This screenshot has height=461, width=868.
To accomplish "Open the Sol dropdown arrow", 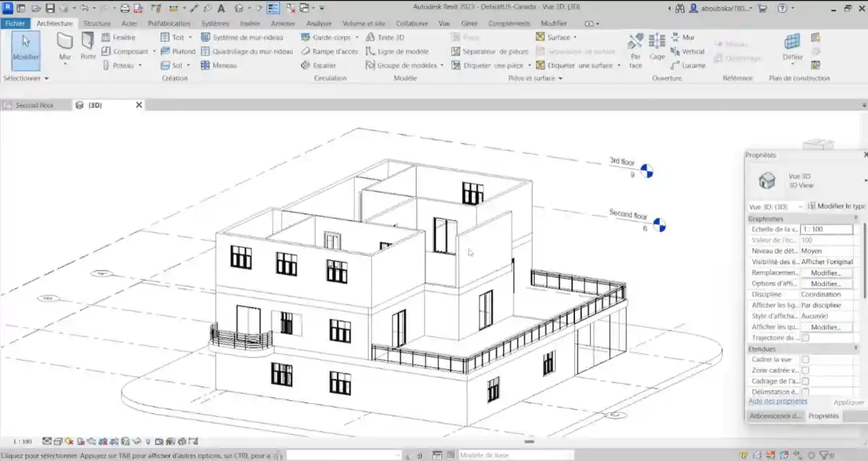I will click(x=188, y=65).
